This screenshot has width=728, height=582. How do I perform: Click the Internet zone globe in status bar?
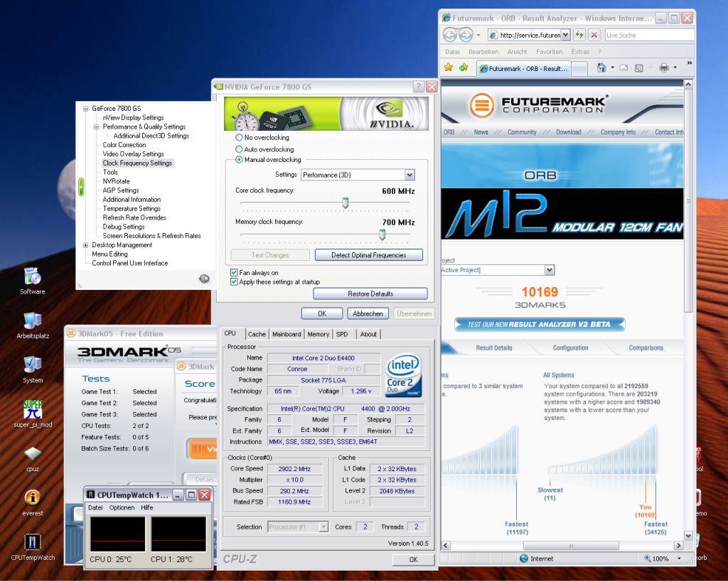pos(524,559)
